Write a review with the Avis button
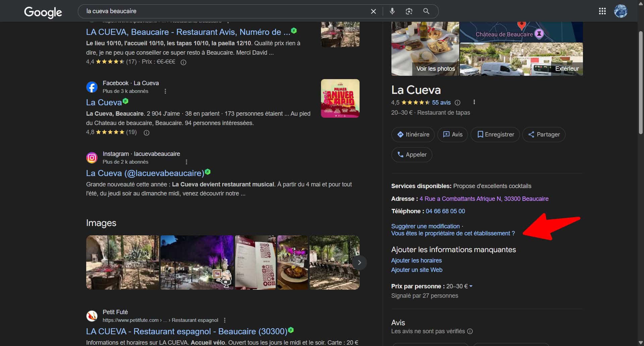The height and width of the screenshot is (346, 644). [452, 134]
